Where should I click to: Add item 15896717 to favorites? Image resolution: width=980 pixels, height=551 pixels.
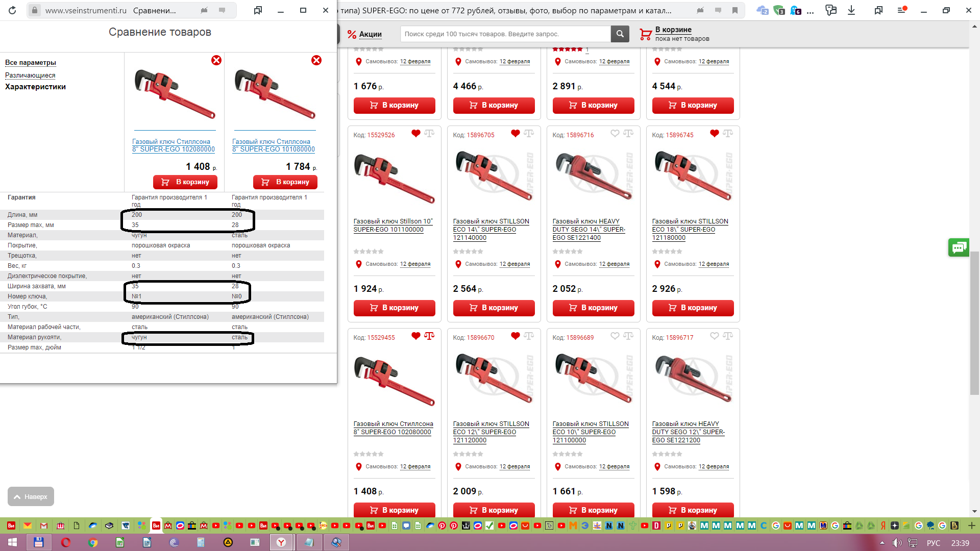(x=715, y=336)
